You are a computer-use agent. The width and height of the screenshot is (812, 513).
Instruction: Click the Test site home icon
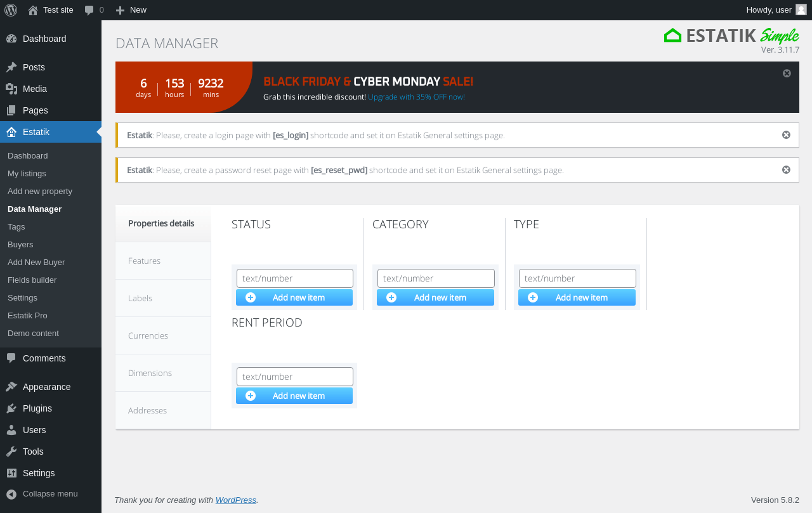pyautogui.click(x=33, y=10)
